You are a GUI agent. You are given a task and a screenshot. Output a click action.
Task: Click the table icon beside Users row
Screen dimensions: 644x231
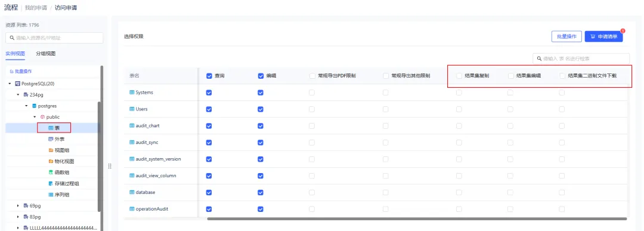[x=132, y=109]
